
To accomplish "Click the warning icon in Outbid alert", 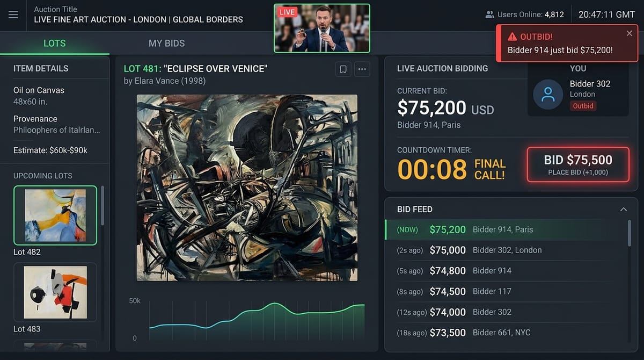I will (512, 37).
